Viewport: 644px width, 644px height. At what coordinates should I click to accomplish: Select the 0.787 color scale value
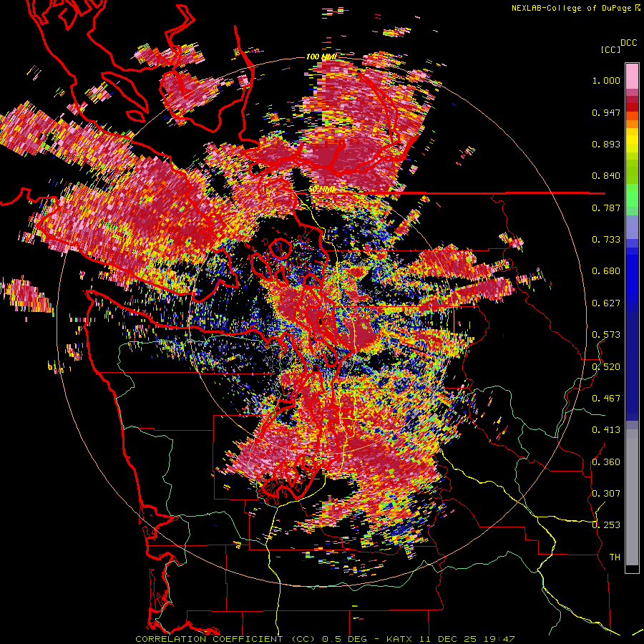606,208
